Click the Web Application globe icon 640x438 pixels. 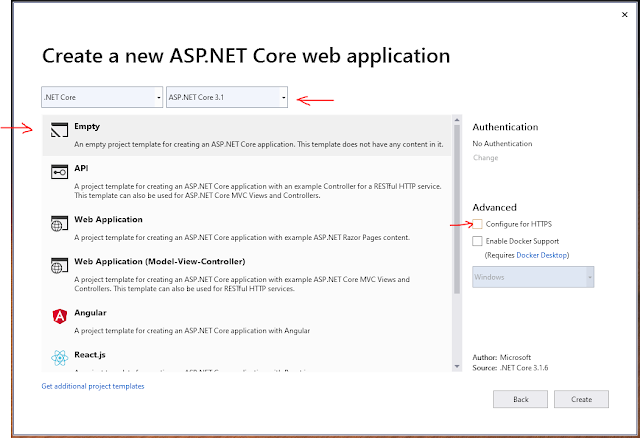58,224
